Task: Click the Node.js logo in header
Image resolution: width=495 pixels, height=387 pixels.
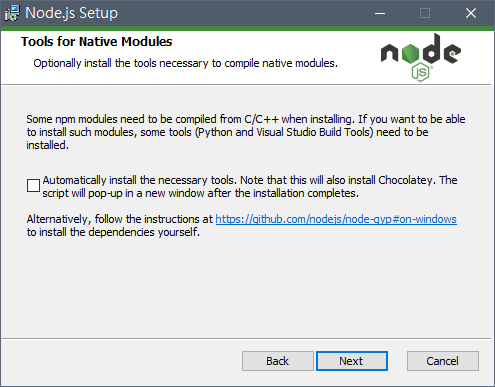Action: pos(421,57)
